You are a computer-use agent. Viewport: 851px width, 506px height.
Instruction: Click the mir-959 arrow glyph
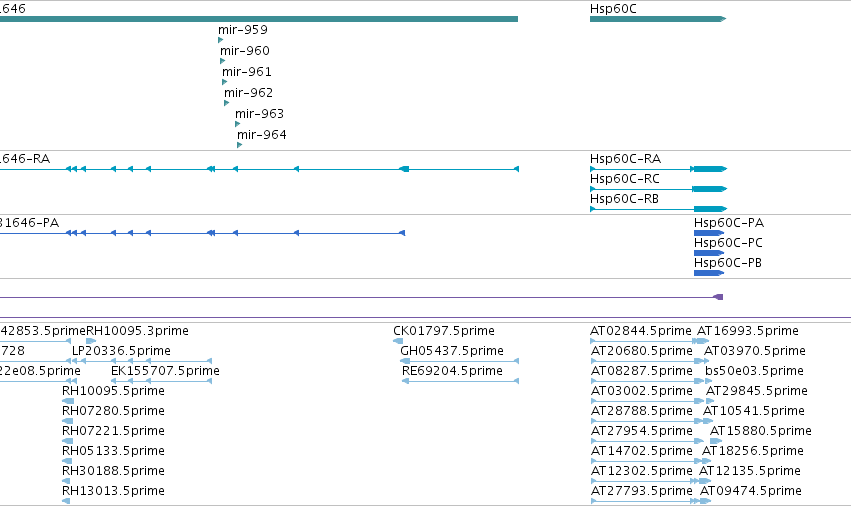[220, 40]
